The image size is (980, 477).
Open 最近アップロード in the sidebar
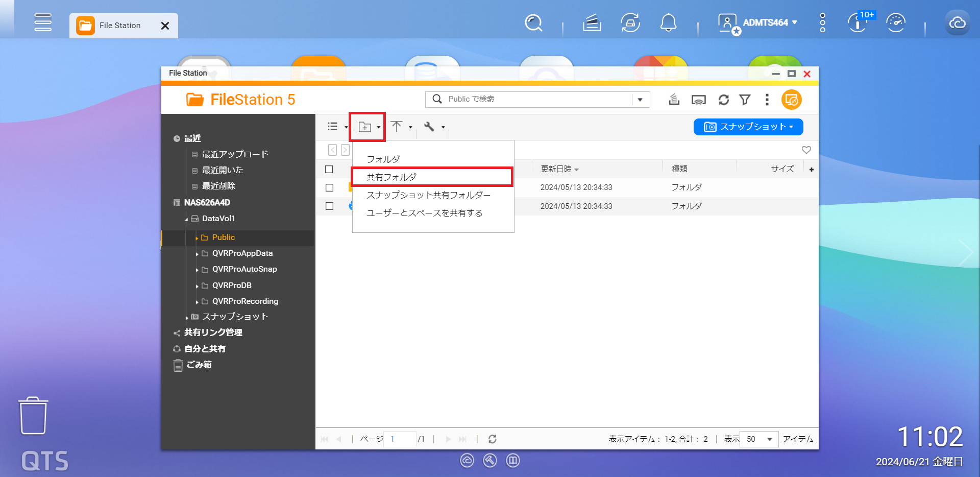click(235, 154)
